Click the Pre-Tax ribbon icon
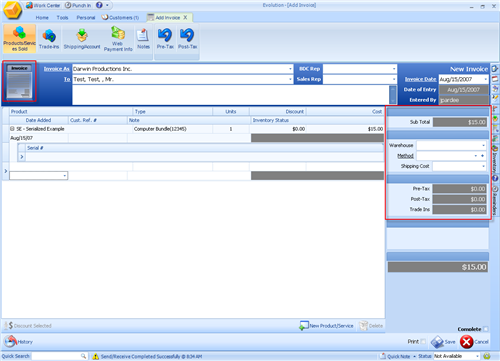Image resolution: width=500 pixels, height=361 pixels. coord(165,38)
